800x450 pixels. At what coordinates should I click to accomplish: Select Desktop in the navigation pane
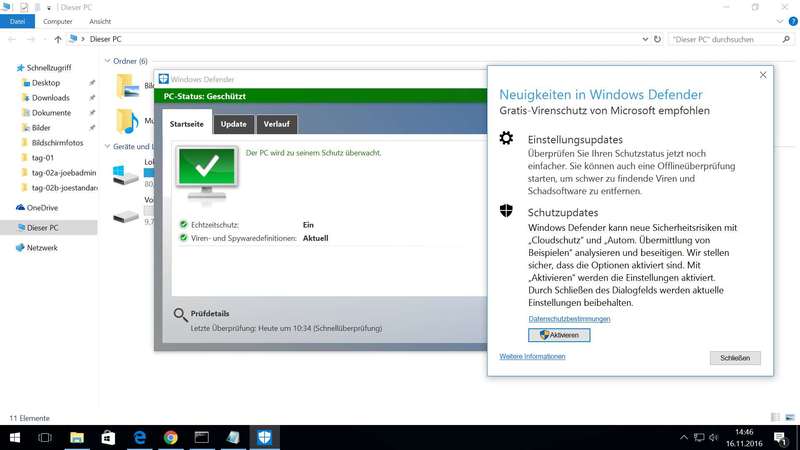click(46, 83)
